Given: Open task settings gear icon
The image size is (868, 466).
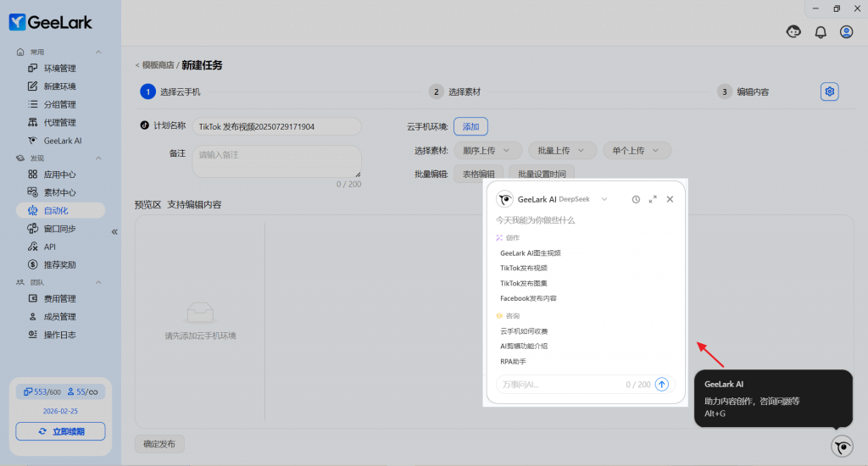Looking at the screenshot, I should pos(830,92).
